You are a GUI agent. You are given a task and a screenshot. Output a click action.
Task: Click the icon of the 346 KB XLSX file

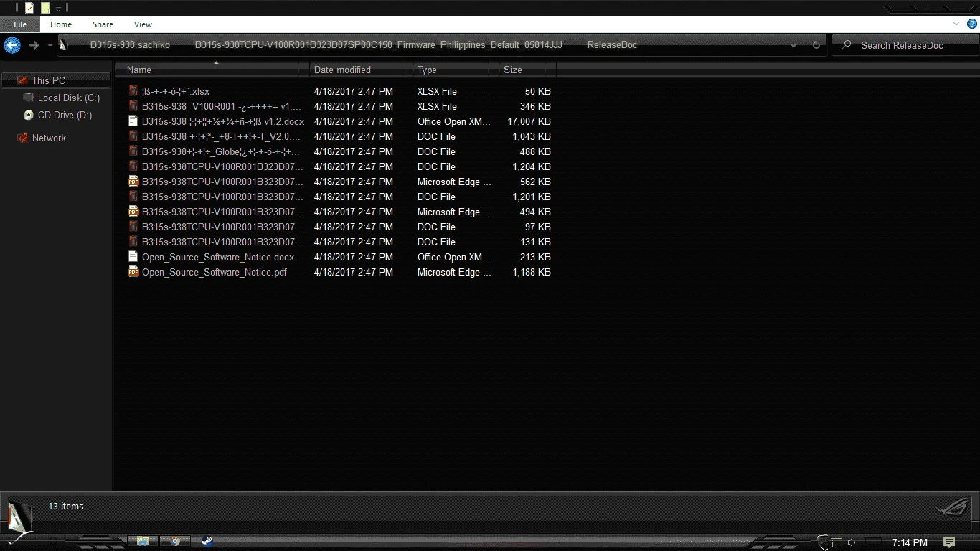click(x=133, y=106)
